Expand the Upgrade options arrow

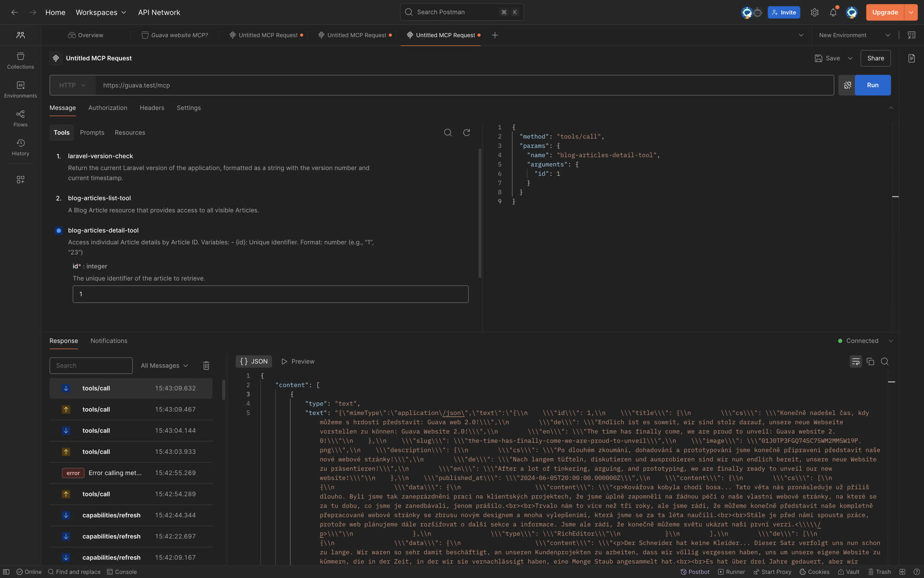[x=911, y=12]
